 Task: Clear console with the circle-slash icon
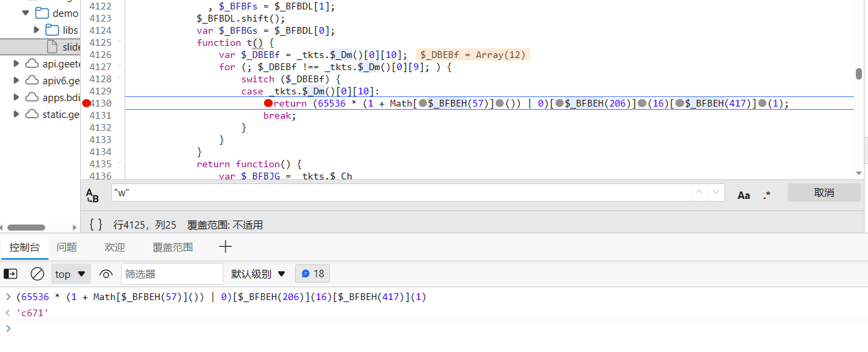tap(37, 274)
